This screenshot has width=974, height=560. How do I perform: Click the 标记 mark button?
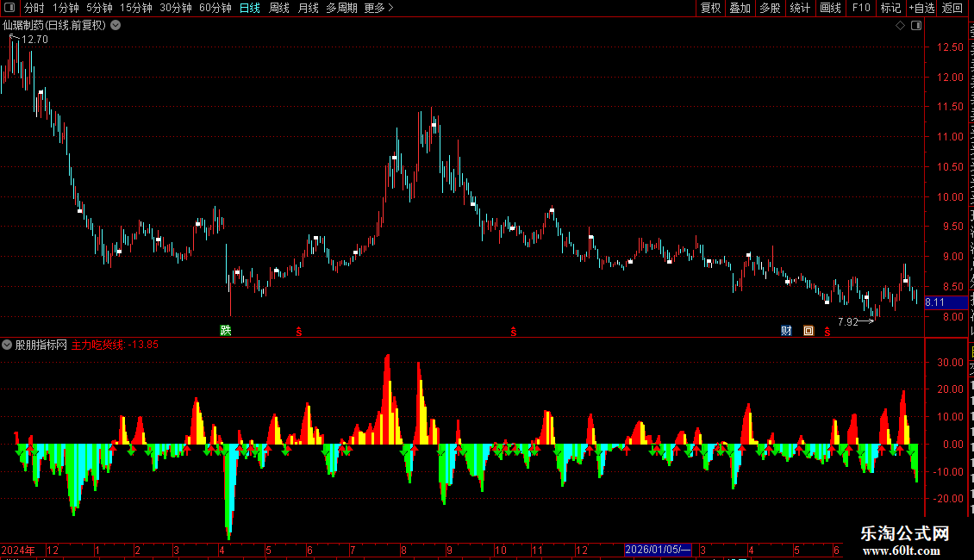pos(890,8)
